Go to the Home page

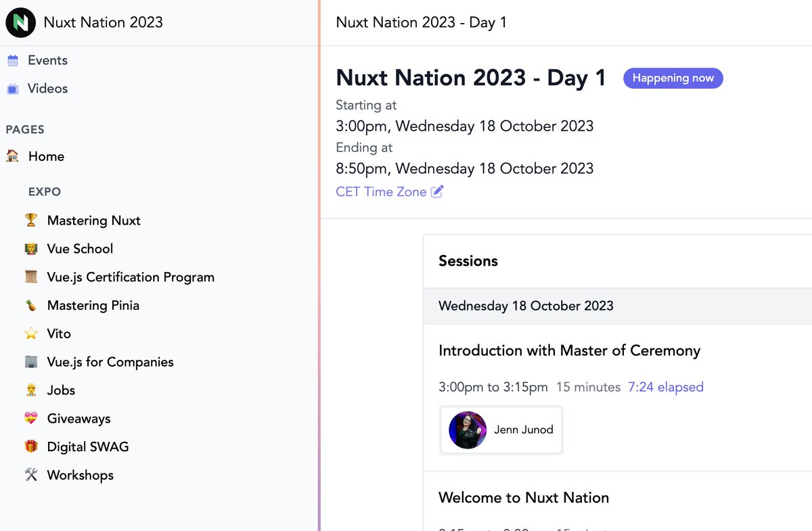pyautogui.click(x=46, y=156)
